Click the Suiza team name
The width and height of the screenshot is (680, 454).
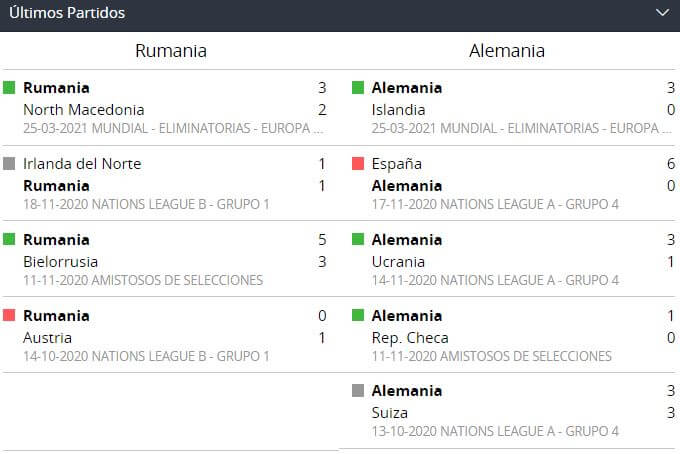click(x=389, y=412)
